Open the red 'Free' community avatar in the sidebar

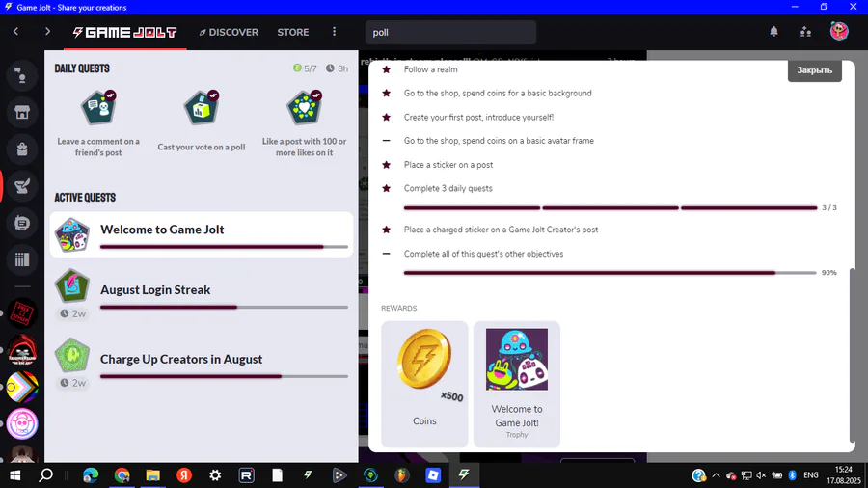pyautogui.click(x=22, y=313)
